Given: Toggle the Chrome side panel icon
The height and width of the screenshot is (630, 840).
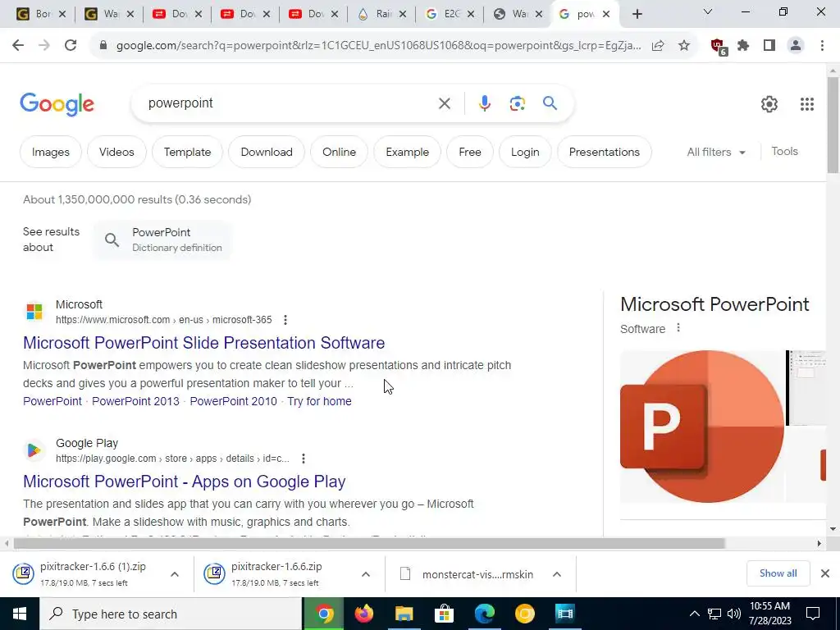Looking at the screenshot, I should (x=769, y=46).
